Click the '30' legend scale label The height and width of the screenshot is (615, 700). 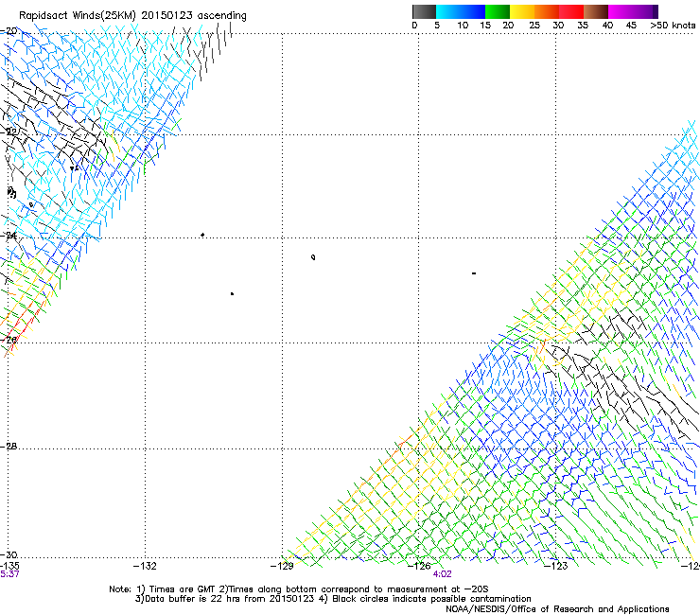coord(558,26)
